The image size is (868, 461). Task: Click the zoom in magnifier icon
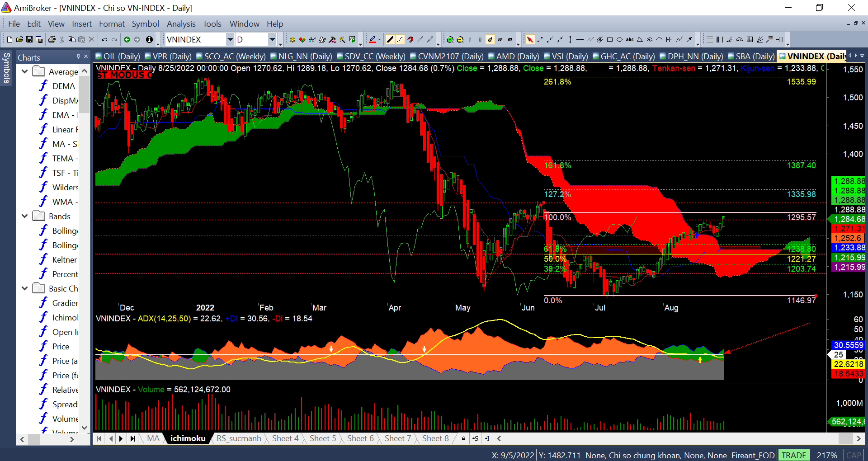point(450,40)
